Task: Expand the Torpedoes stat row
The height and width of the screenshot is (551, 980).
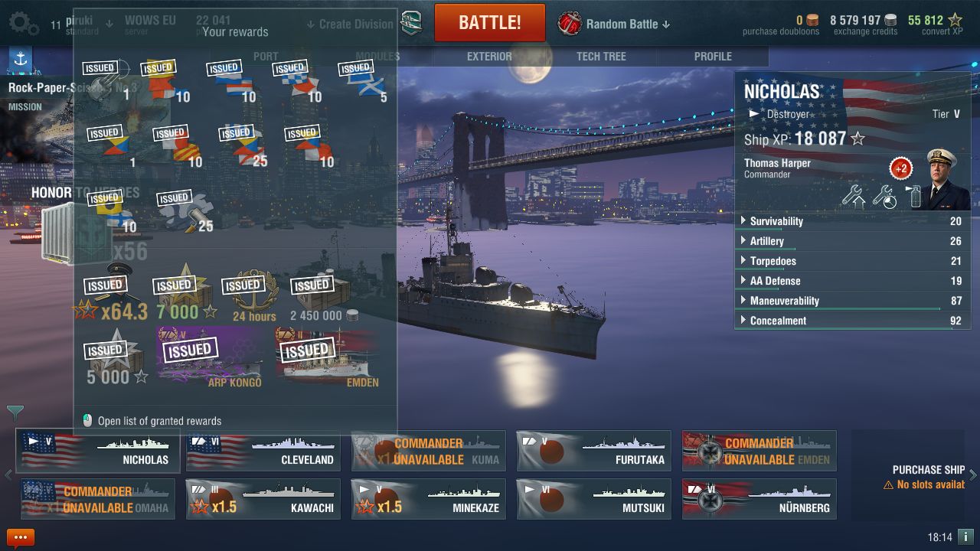Action: (x=852, y=261)
